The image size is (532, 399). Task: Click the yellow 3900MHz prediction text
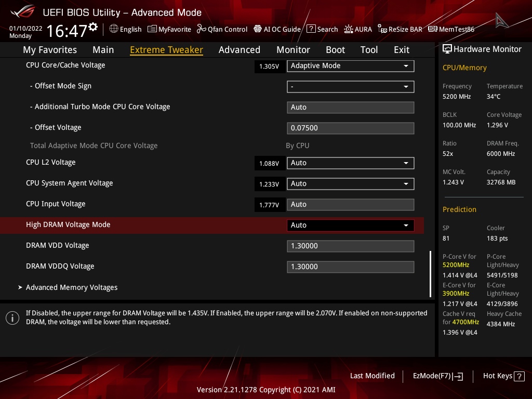[x=456, y=294]
